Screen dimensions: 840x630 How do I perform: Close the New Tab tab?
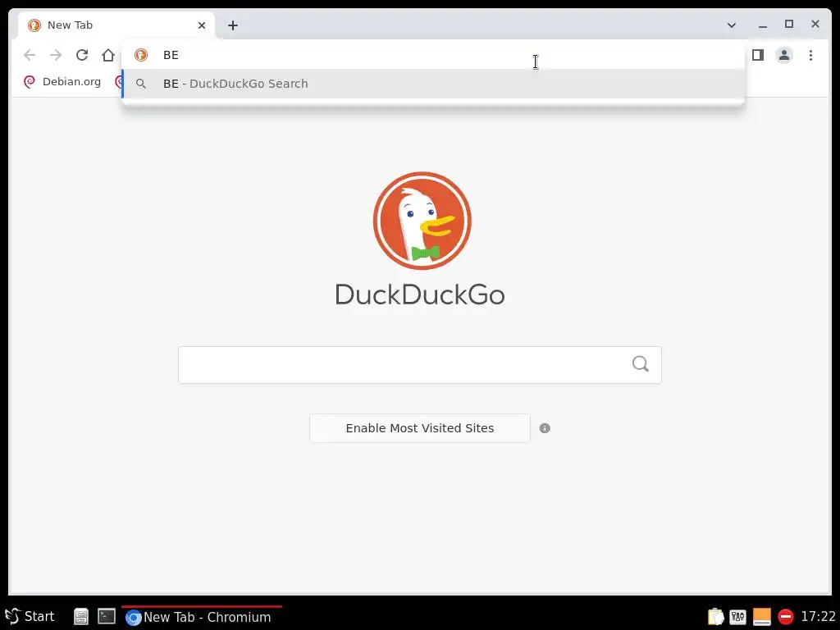202,25
